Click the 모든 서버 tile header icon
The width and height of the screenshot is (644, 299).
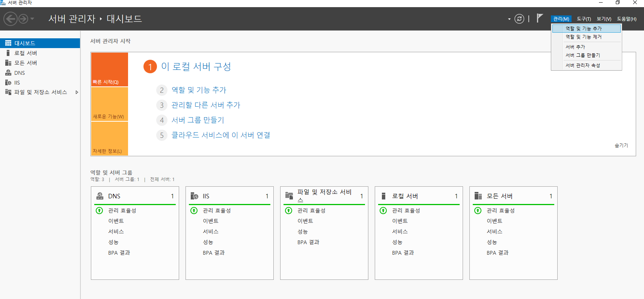[478, 196]
